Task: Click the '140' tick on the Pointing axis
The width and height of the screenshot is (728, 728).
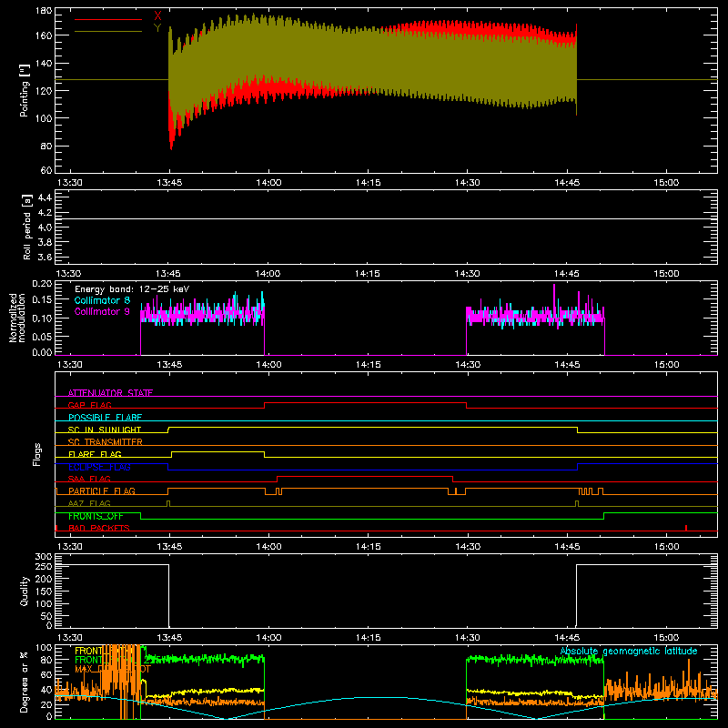Action: point(44,63)
